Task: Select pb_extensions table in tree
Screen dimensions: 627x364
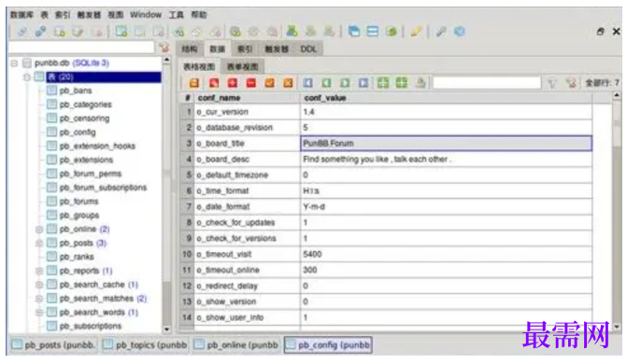Action: tap(86, 160)
